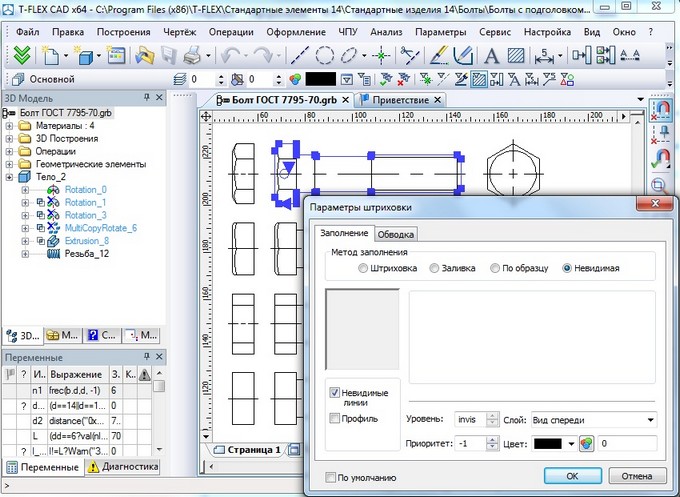Select MultiCopyRotate_6 in the model tree

click(101, 228)
